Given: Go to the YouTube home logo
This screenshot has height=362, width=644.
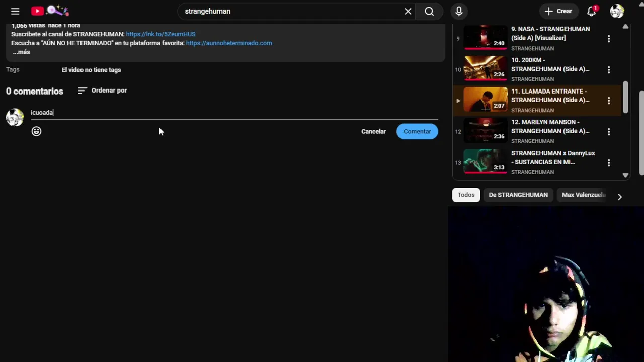Looking at the screenshot, I should click(50, 11).
